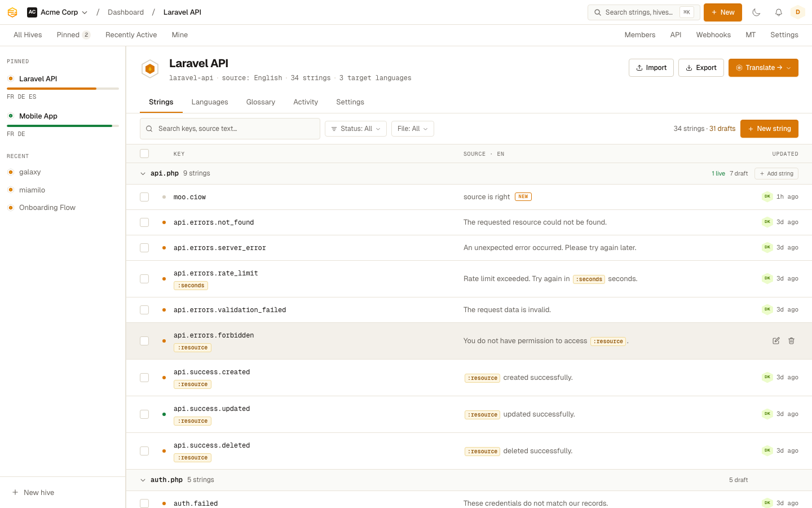The width and height of the screenshot is (812, 508).
Task: Click the ⌘K shortcut badge in search
Action: 686,12
